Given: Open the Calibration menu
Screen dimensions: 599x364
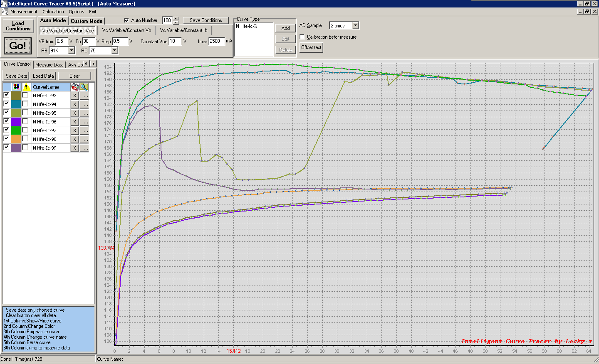Looking at the screenshot, I should pos(53,12).
